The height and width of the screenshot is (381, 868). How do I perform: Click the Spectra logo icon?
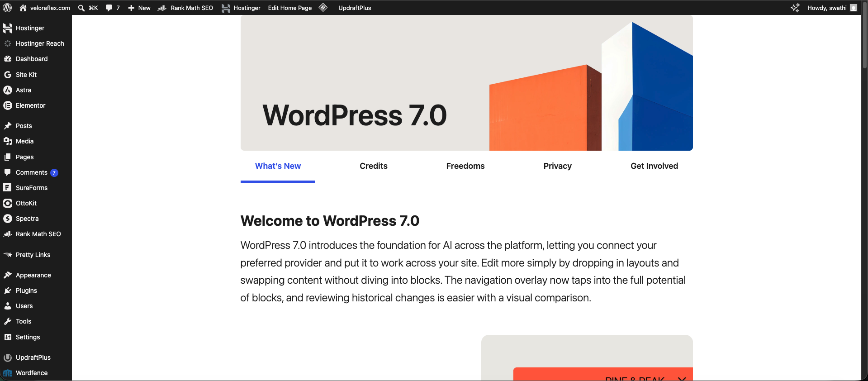click(x=8, y=219)
